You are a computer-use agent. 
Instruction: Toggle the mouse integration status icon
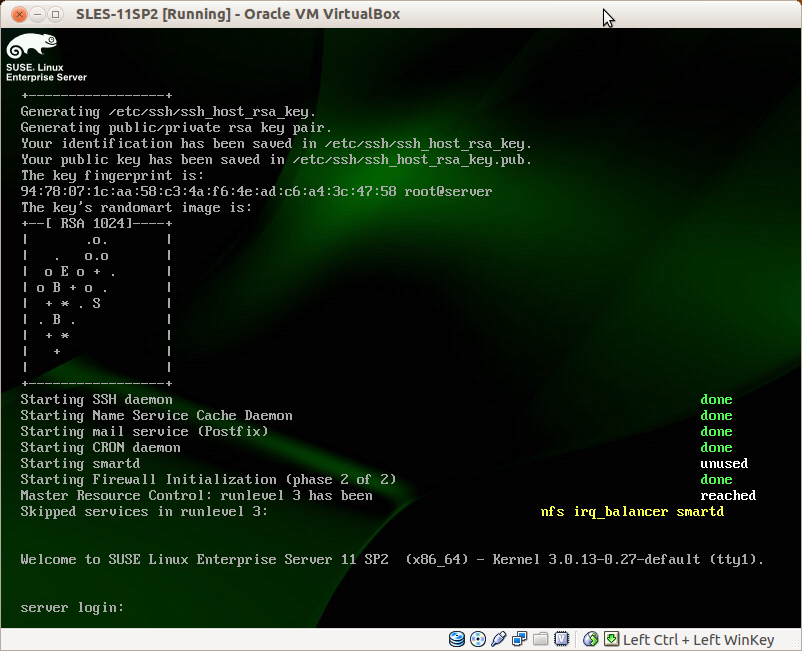tap(591, 639)
